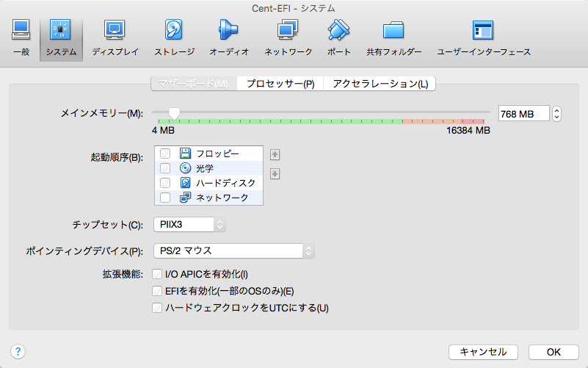This screenshot has width=588, height=368.
Task: Click the 768 MB memory input field
Action: [x=524, y=114]
